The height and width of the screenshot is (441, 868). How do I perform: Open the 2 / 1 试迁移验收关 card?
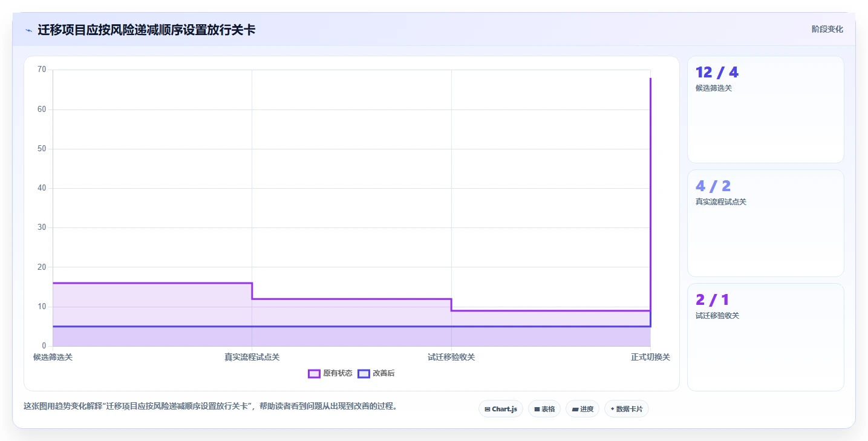point(765,337)
